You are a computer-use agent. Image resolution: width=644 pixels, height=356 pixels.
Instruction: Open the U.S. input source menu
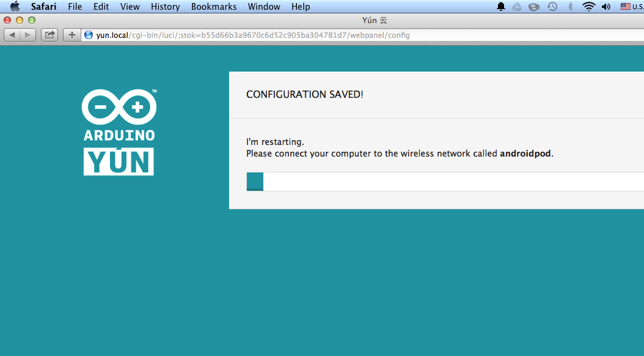[632, 7]
